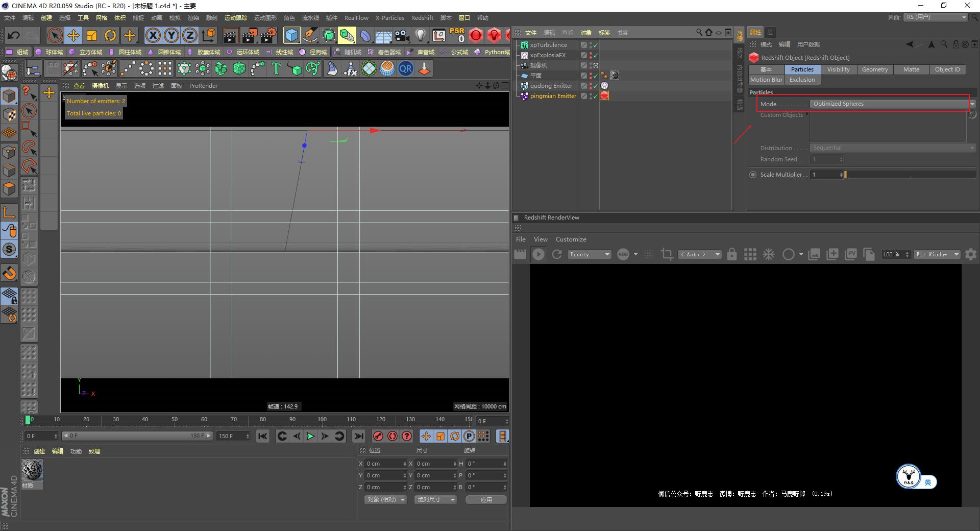Select the Rotate tool

pos(111,35)
